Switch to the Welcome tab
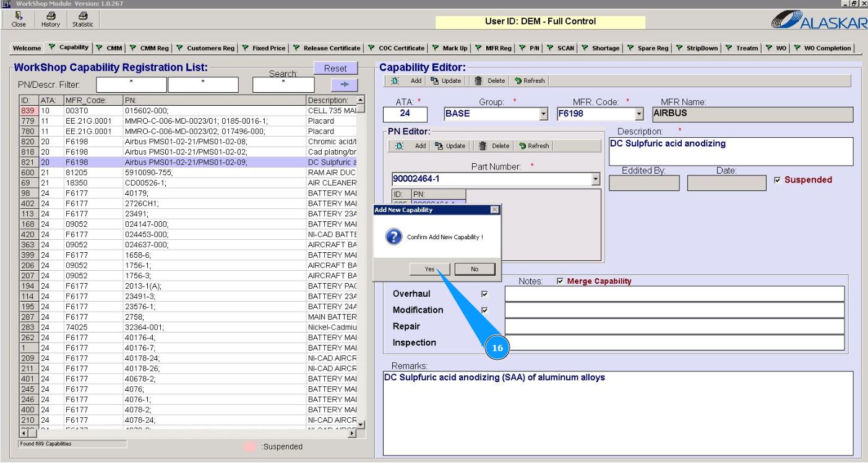This screenshot has height=463, width=868. [x=27, y=48]
